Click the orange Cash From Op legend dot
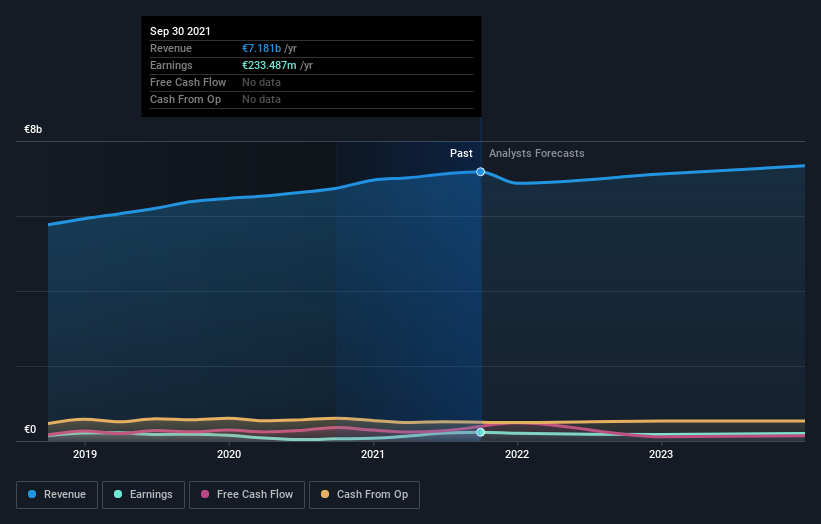 point(325,494)
